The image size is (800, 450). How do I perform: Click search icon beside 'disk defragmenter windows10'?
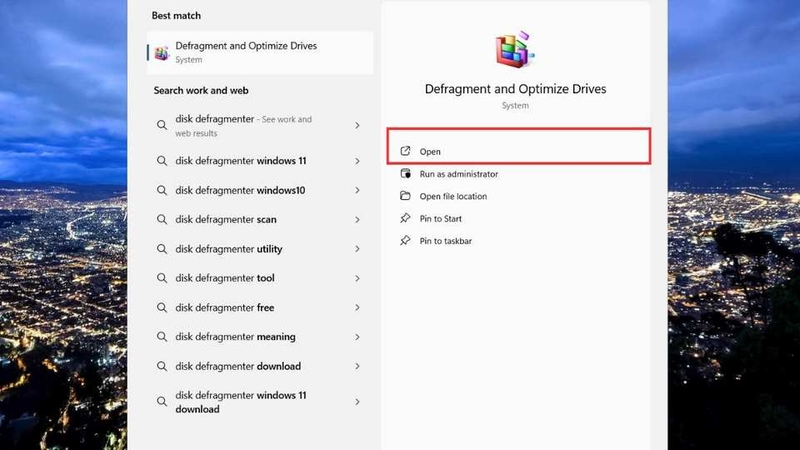click(x=162, y=190)
